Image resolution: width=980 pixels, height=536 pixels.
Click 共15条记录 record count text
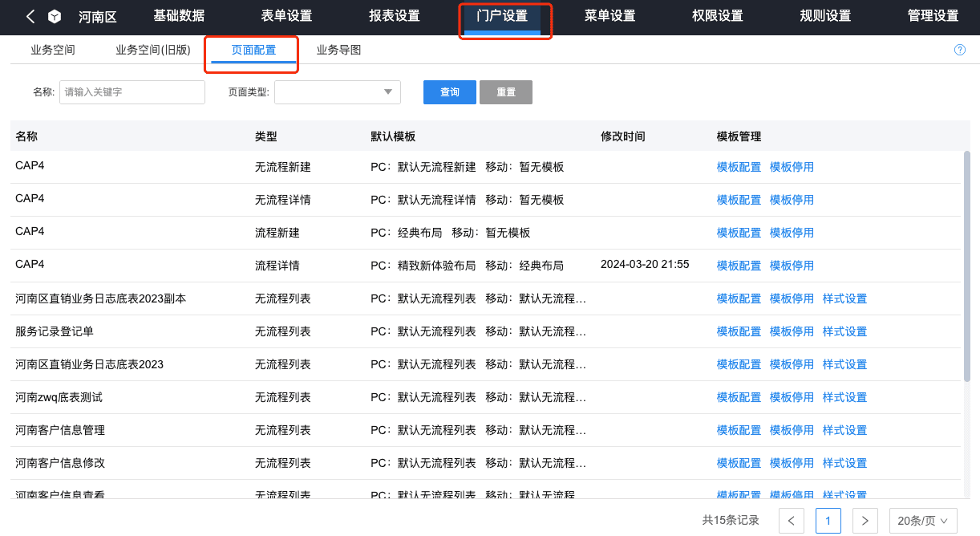pyautogui.click(x=731, y=520)
